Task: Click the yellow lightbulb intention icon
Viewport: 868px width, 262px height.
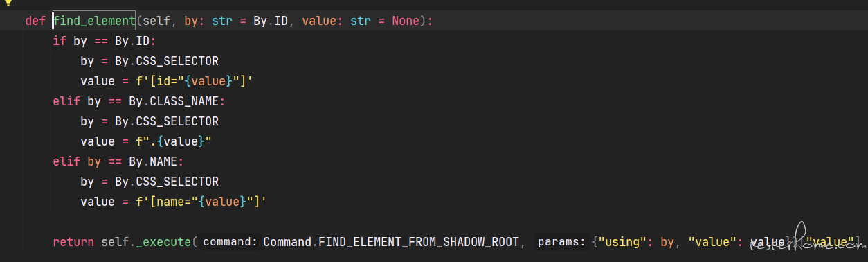Action: [x=8, y=2]
